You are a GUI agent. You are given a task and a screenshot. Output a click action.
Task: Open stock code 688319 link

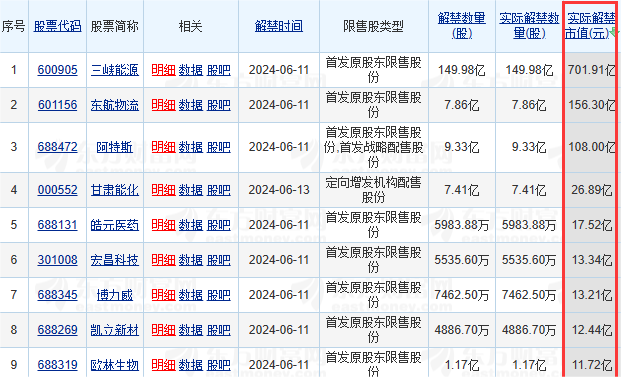click(x=57, y=365)
